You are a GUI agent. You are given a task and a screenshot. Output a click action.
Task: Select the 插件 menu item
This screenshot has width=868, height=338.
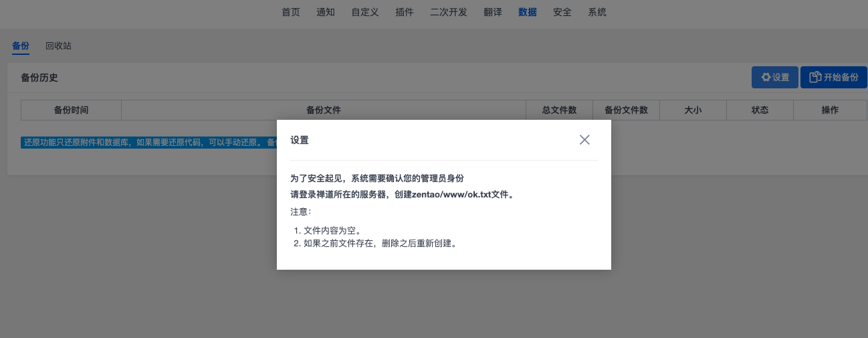click(x=405, y=12)
